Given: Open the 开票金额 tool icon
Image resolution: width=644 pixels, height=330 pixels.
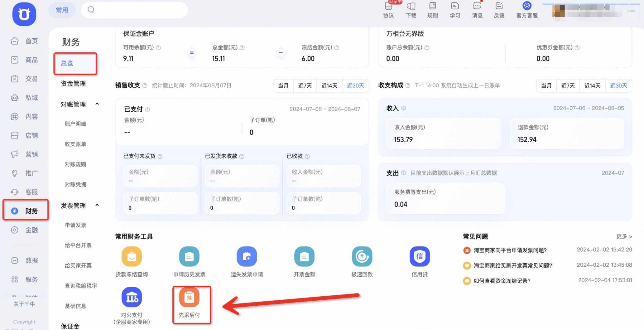Looking at the screenshot, I should click(304, 256).
